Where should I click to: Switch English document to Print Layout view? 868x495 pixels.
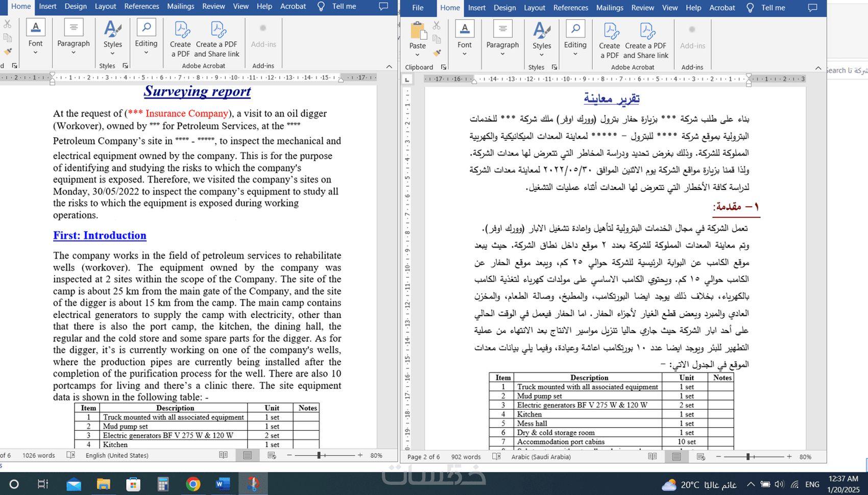[248, 455]
